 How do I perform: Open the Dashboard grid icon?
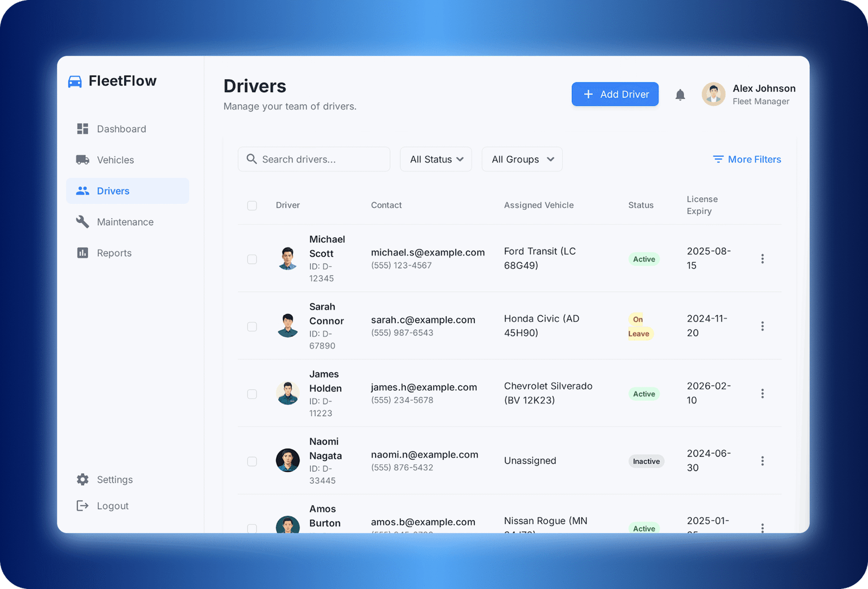pyautogui.click(x=82, y=129)
